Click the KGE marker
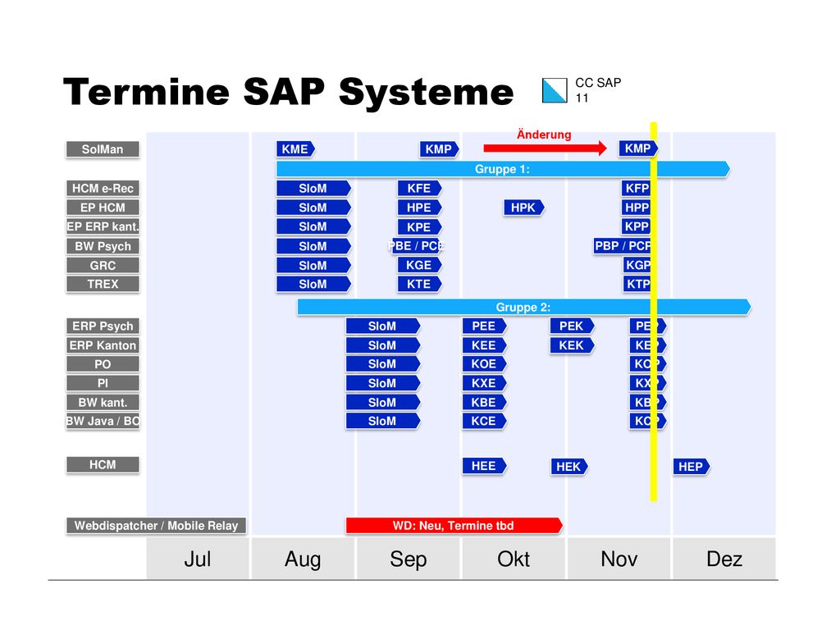 coord(419,266)
